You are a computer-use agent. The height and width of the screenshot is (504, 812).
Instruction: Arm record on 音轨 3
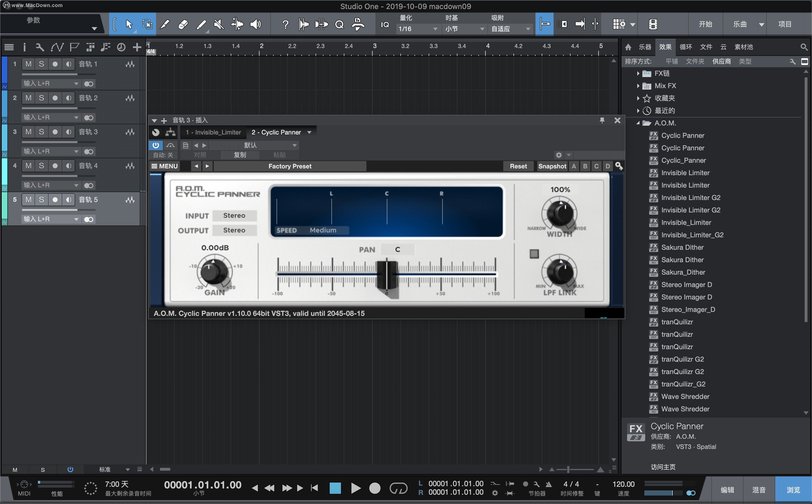pos(55,132)
